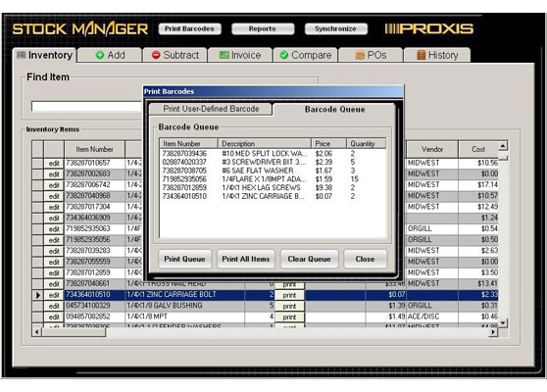This screenshot has width=547, height=392.
Task: Open the Compare tab
Action: [306, 55]
